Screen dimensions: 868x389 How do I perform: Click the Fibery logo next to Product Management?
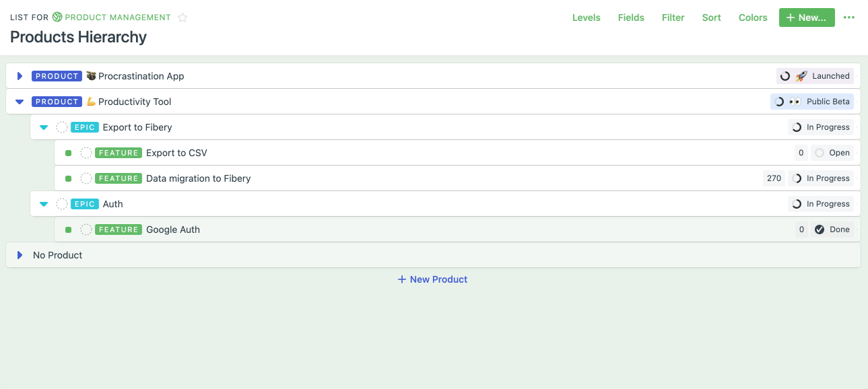tap(57, 17)
